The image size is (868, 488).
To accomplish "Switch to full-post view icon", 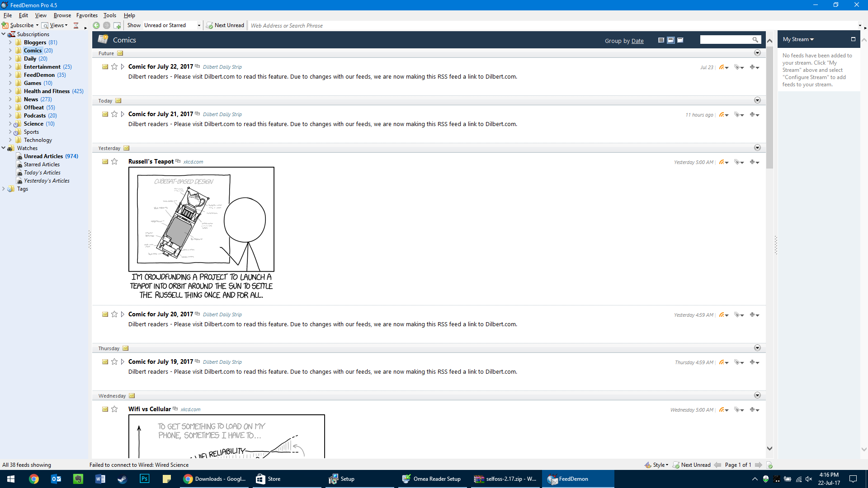I will pos(680,40).
